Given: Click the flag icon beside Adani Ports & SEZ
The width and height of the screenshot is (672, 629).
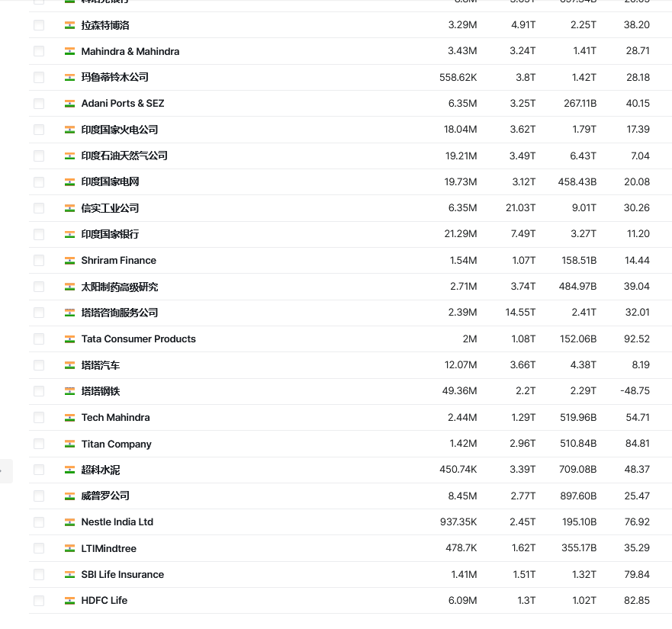Looking at the screenshot, I should coord(69,104).
